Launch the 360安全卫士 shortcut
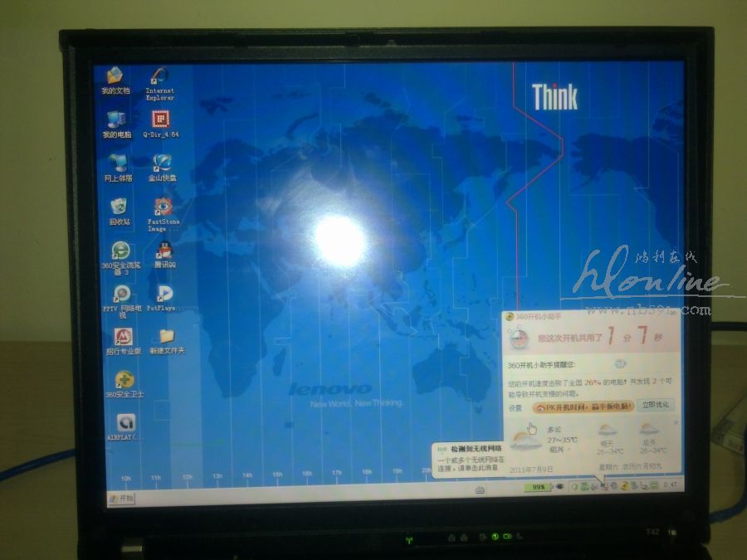This screenshot has width=747, height=560. (124, 384)
